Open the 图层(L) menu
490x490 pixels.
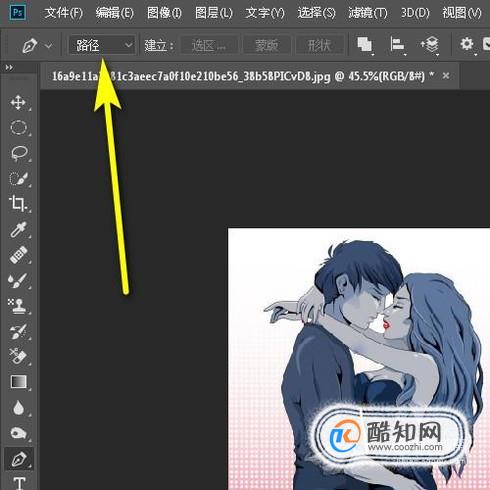(x=214, y=13)
